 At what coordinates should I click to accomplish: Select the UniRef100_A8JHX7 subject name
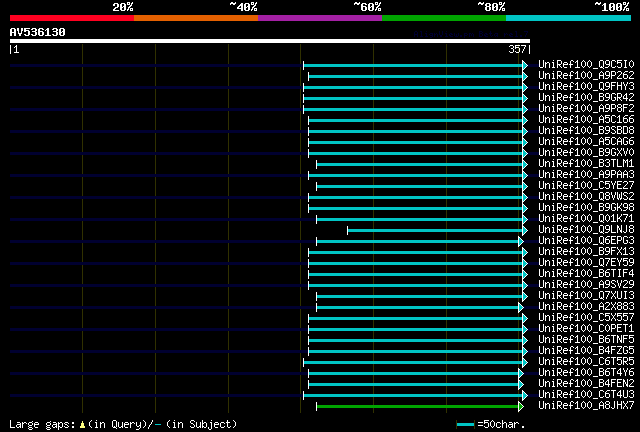click(586, 406)
